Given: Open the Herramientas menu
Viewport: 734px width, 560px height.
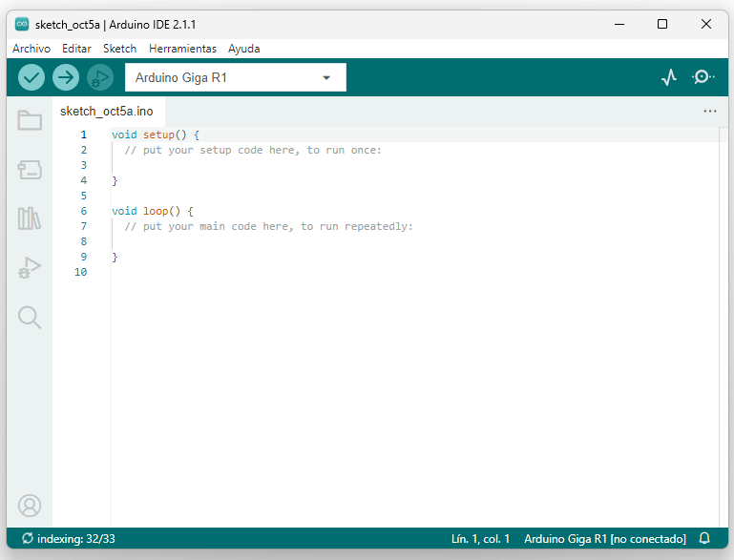Looking at the screenshot, I should (182, 49).
